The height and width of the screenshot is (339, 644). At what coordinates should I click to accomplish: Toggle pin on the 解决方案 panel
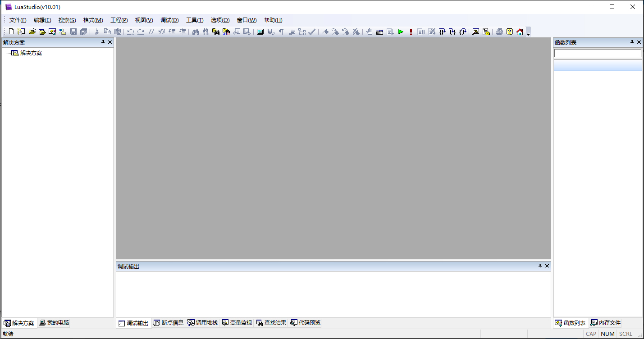click(x=103, y=42)
